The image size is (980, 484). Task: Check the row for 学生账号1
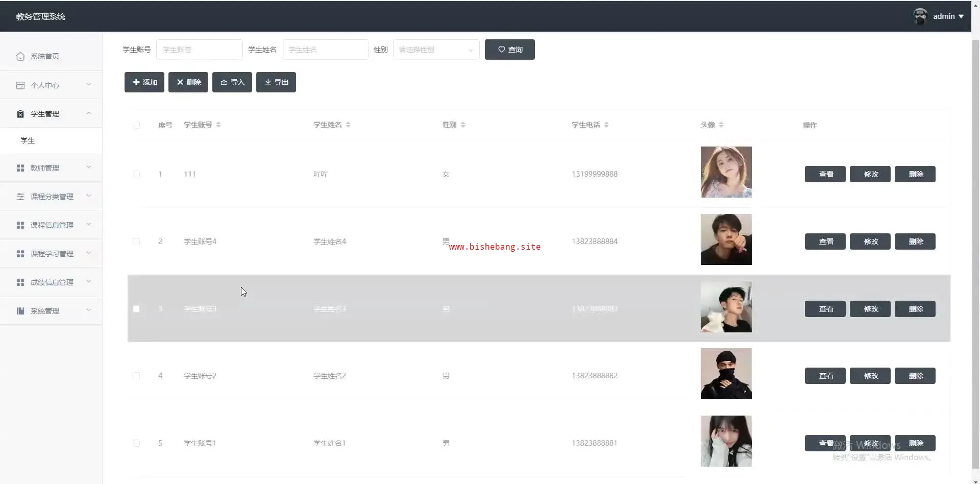point(136,443)
